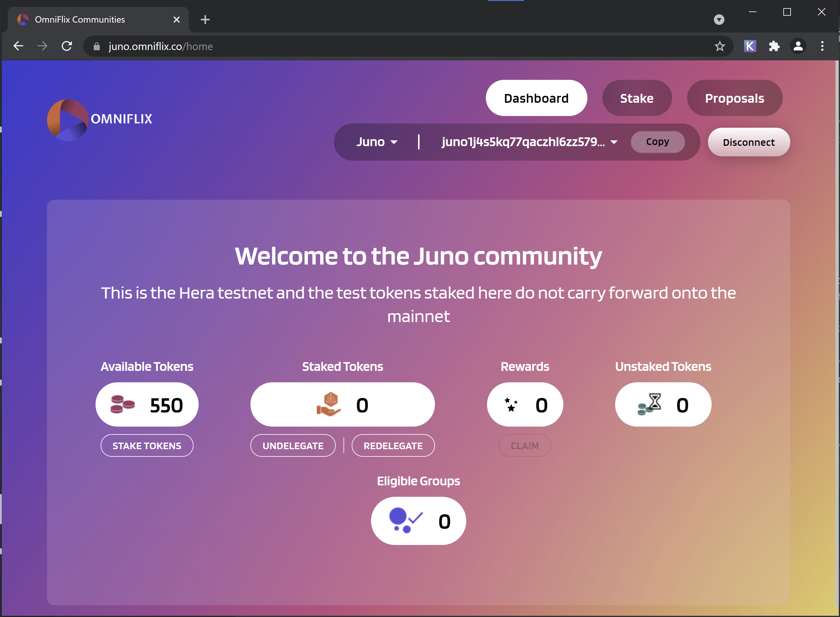840x617 pixels.
Task: Click the Welcome to the Juno community heading
Action: [x=418, y=256]
